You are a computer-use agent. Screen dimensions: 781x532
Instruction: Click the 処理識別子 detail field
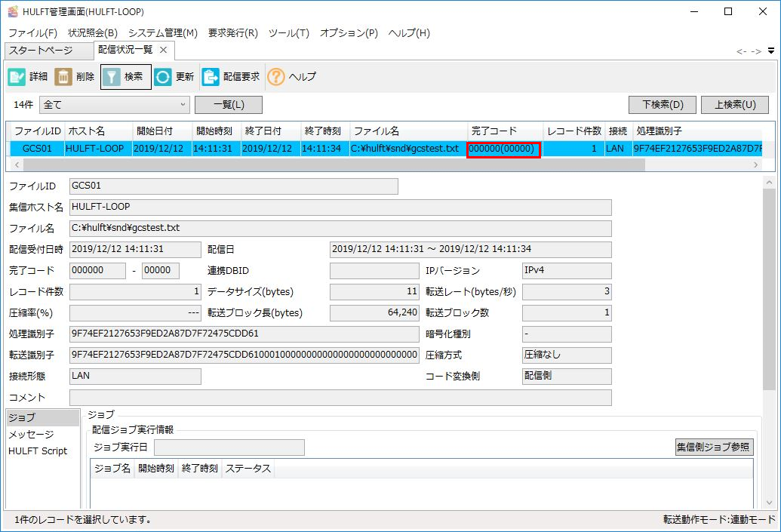point(244,334)
